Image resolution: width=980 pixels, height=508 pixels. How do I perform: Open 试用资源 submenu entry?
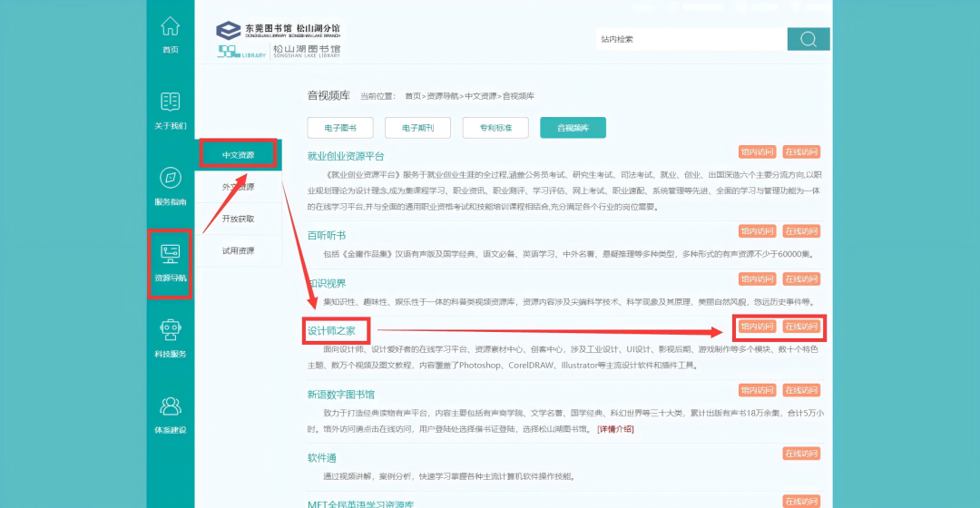[x=238, y=250]
